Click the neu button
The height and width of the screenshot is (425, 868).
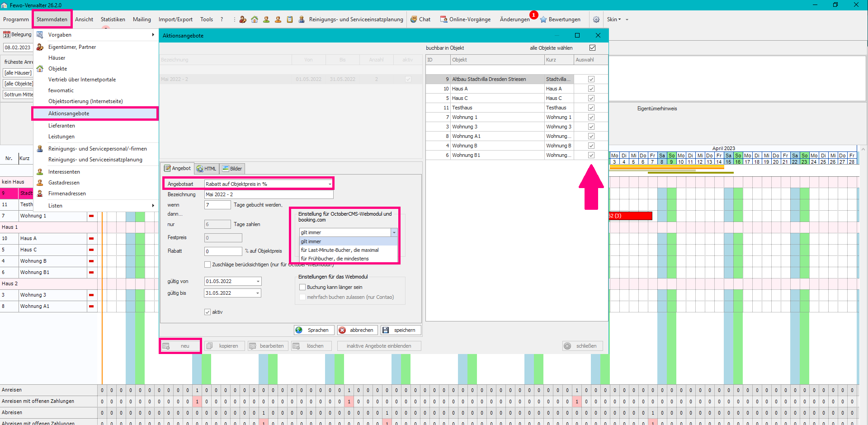pos(180,346)
